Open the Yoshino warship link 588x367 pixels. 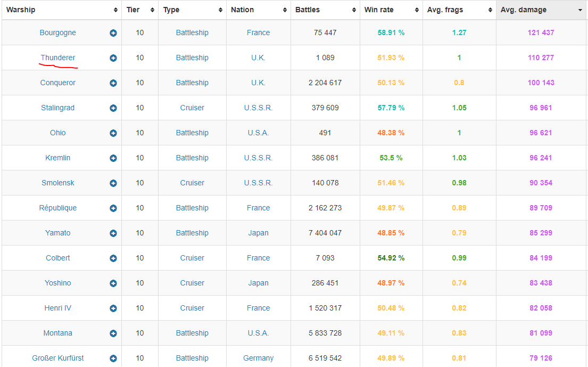click(x=58, y=283)
